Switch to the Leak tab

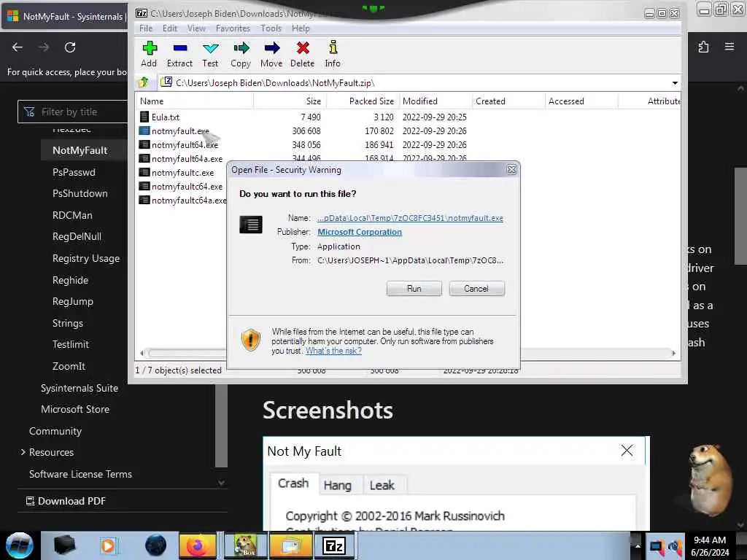coord(382,485)
